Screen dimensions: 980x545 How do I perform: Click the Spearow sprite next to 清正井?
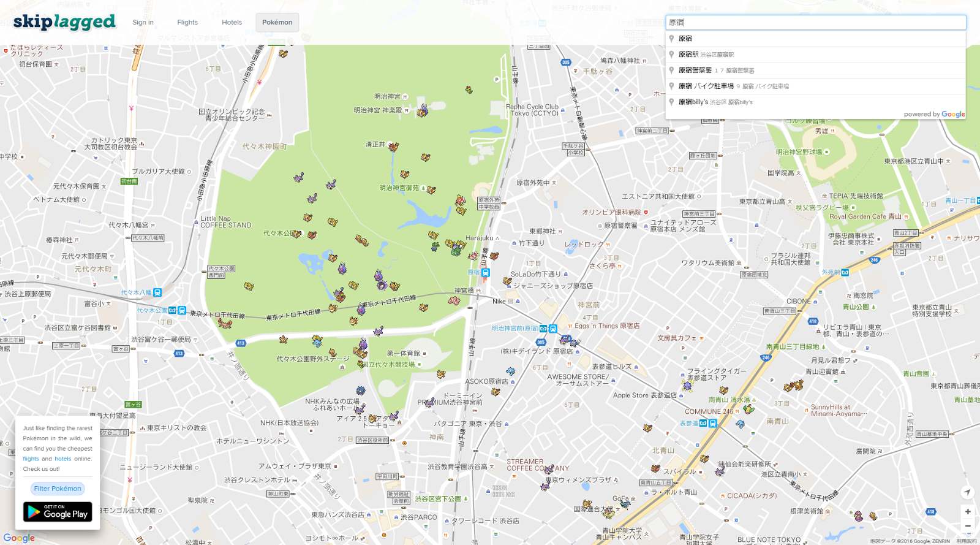pos(393,147)
